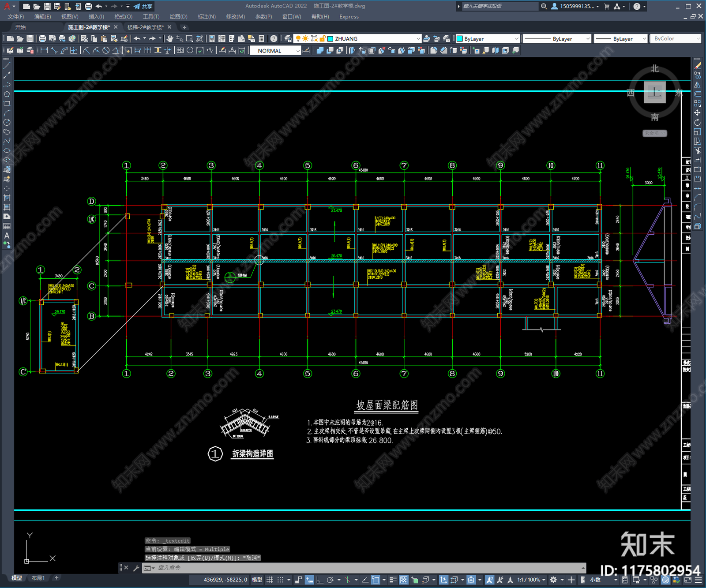
Task: Open workspace switching gear in status bar
Action: click(553, 580)
